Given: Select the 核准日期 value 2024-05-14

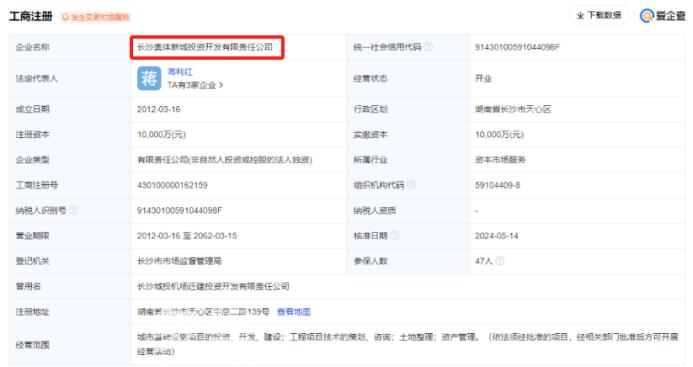Looking at the screenshot, I should click(497, 236).
